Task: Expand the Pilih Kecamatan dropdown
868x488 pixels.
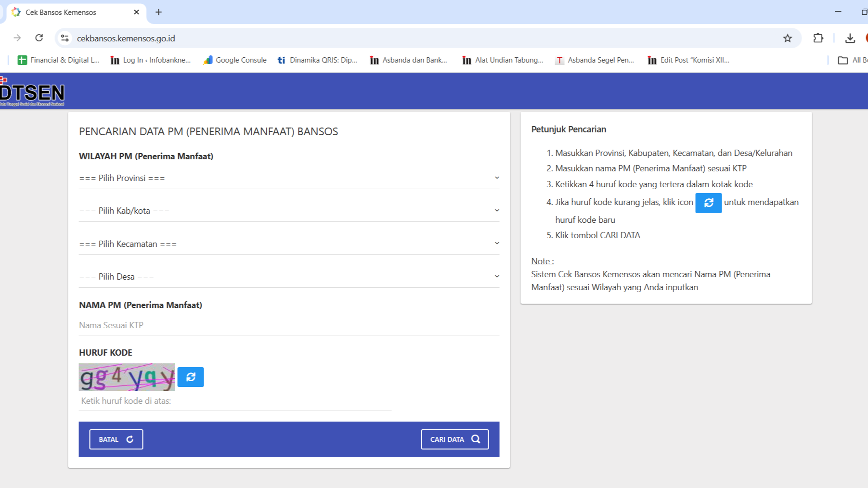Action: (289, 244)
